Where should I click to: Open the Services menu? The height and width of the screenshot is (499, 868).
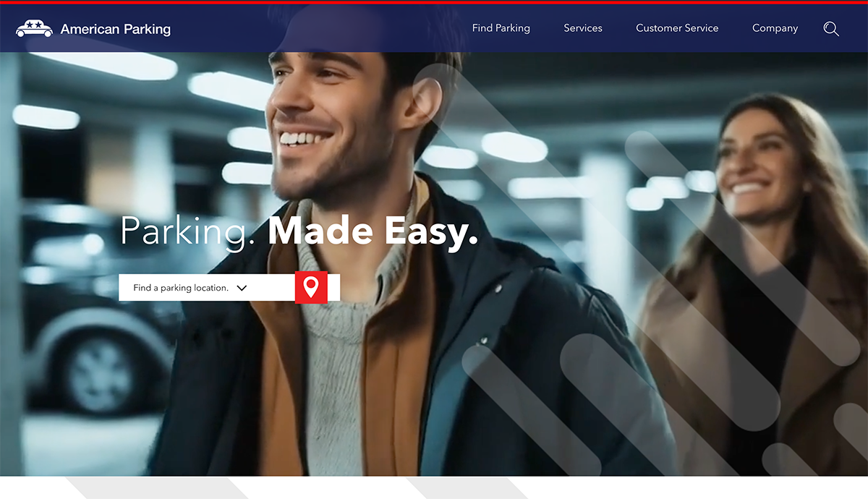(583, 28)
